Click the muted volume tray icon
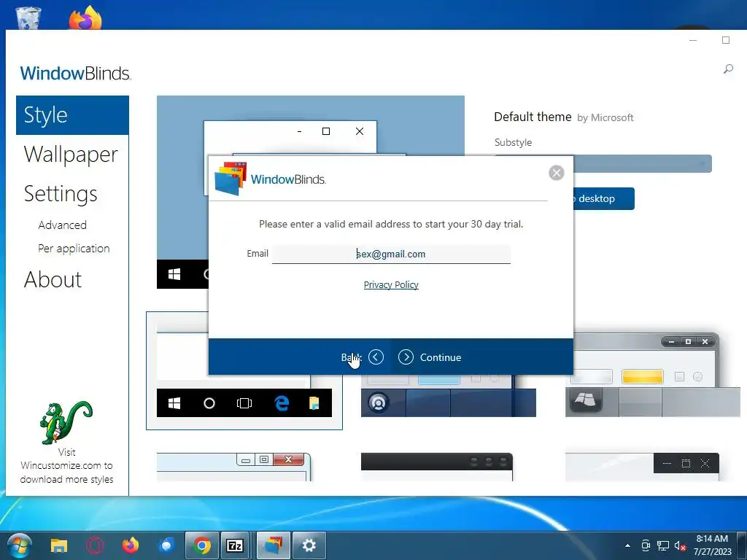Image resolution: width=747 pixels, height=560 pixels. 680,545
